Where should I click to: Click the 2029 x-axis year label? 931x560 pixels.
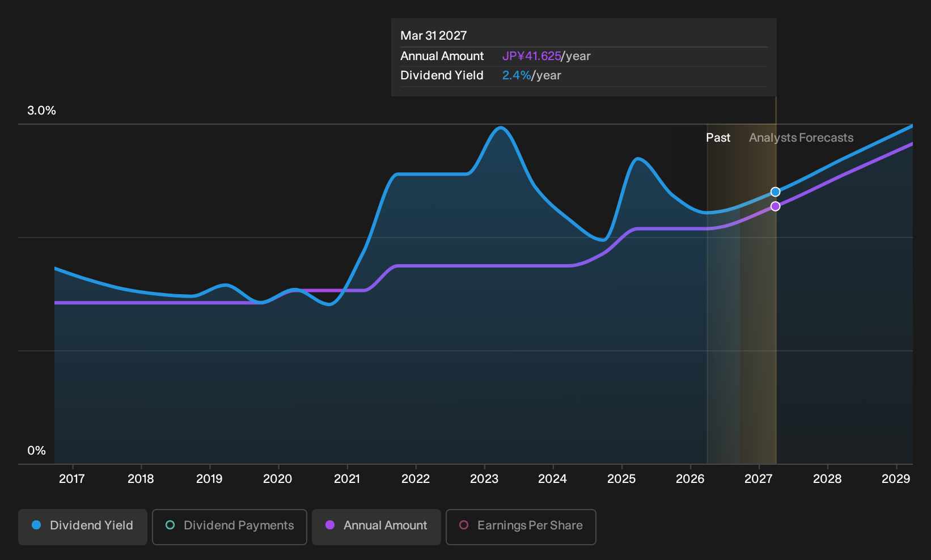coord(896,479)
